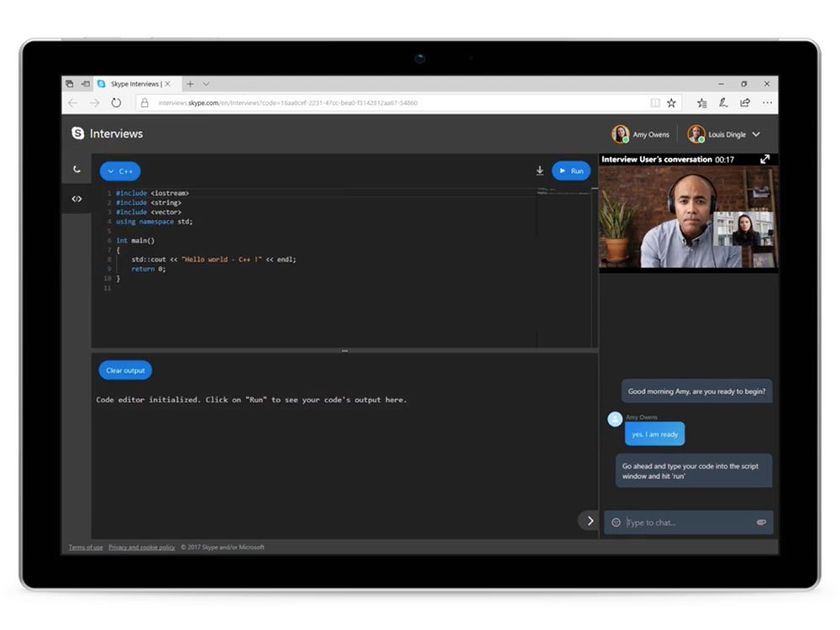Open the browser settings menu (three dots)
The height and width of the screenshot is (630, 840).
tap(767, 102)
